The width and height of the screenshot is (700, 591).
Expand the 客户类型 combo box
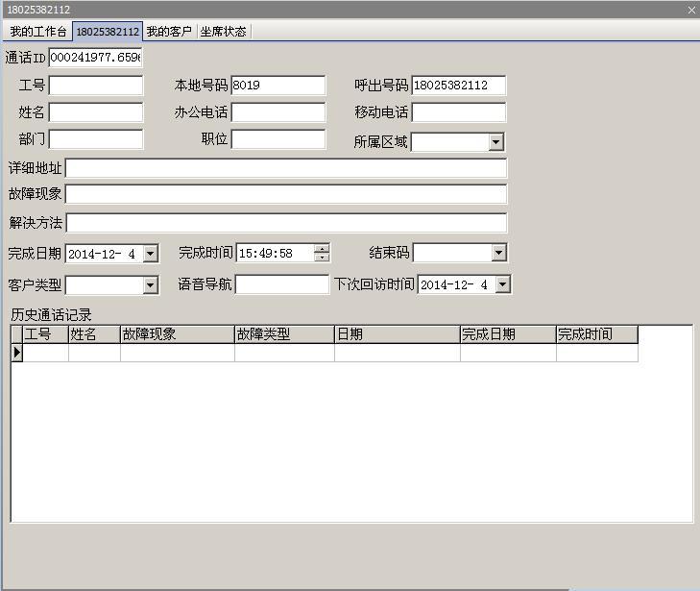pyautogui.click(x=150, y=285)
